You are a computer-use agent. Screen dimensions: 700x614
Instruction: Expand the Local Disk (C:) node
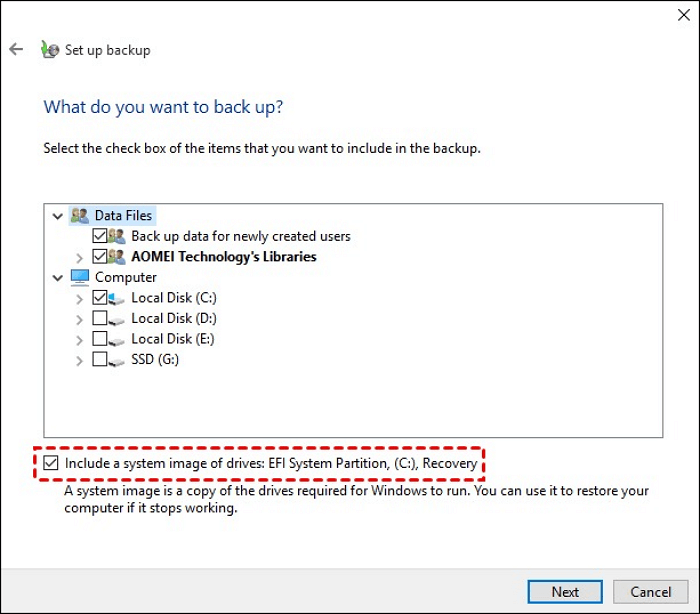(79, 299)
